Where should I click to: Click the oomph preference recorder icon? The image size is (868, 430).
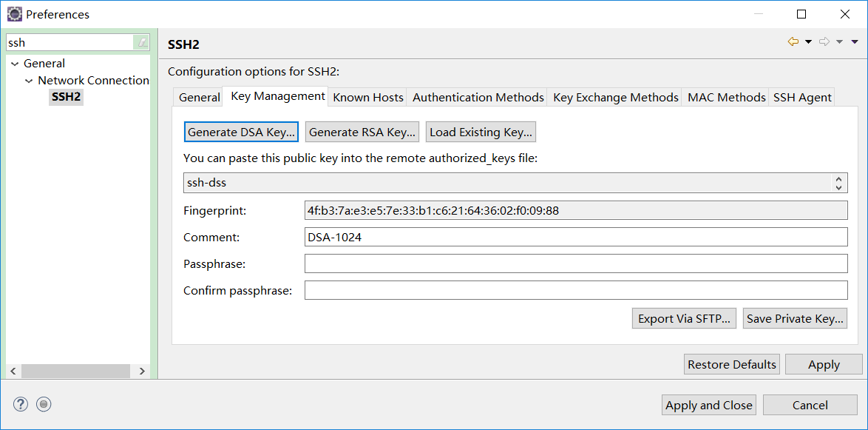click(x=44, y=404)
